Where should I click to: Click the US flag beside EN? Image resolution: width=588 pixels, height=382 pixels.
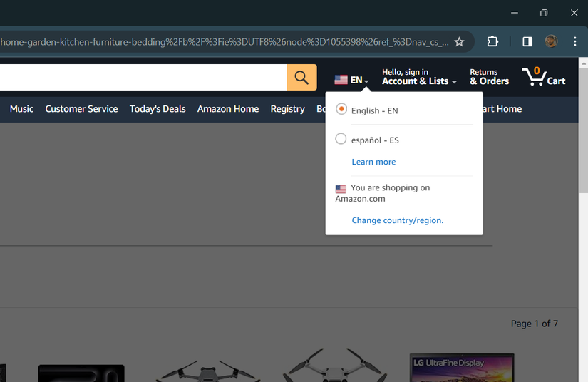(x=341, y=80)
